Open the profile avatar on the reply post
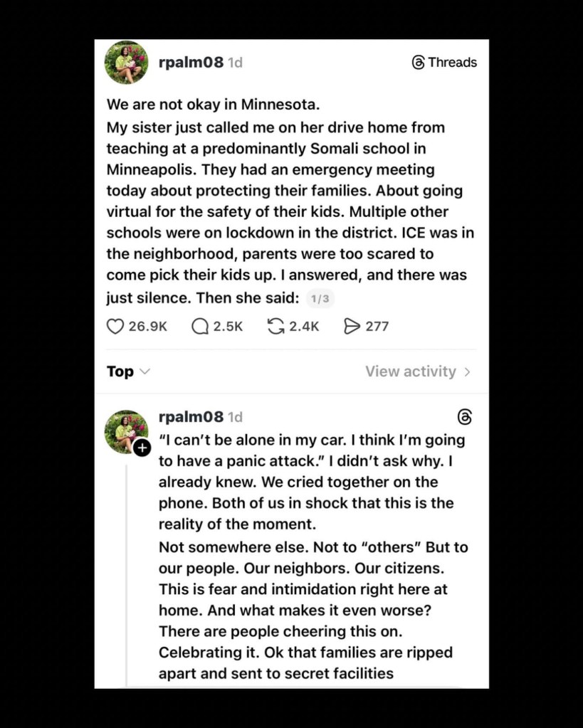Viewport: 583px width, 728px height. [x=125, y=430]
